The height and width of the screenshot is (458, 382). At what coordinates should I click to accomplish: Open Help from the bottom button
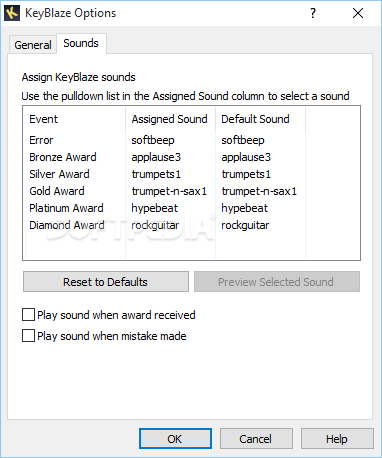(x=337, y=439)
